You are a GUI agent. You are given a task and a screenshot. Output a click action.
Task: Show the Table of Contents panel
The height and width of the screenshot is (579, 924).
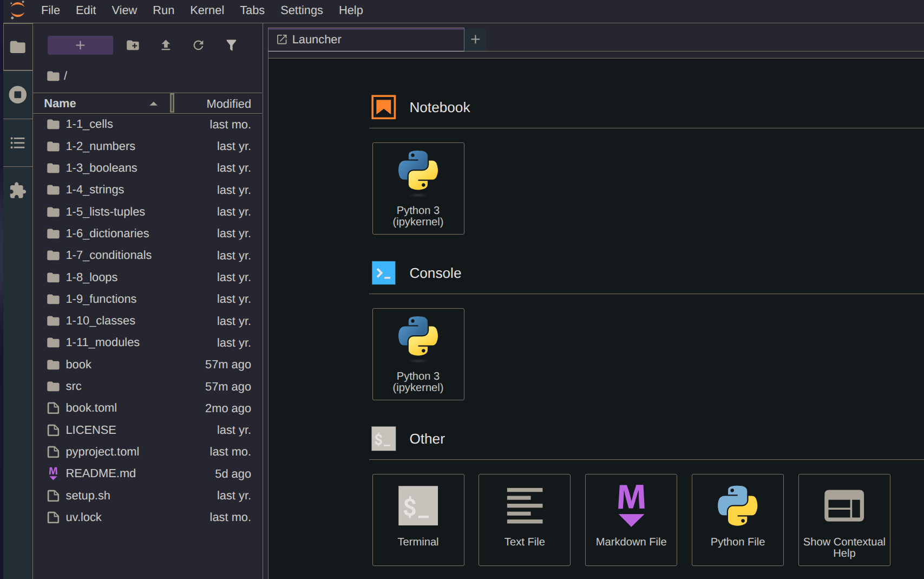click(x=17, y=142)
